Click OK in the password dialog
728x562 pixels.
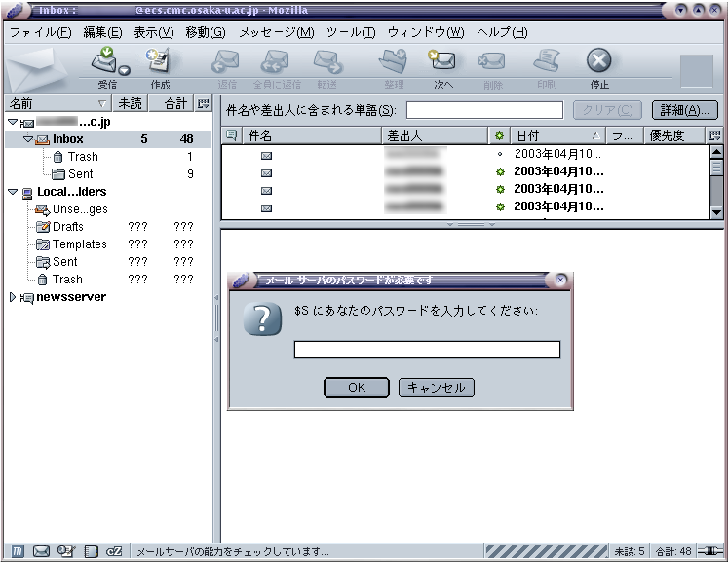pyautogui.click(x=356, y=388)
